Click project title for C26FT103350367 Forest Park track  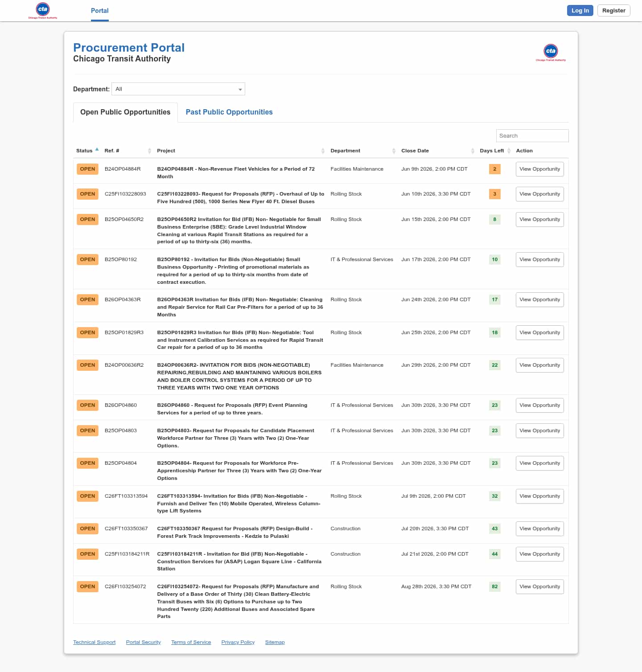click(x=235, y=533)
